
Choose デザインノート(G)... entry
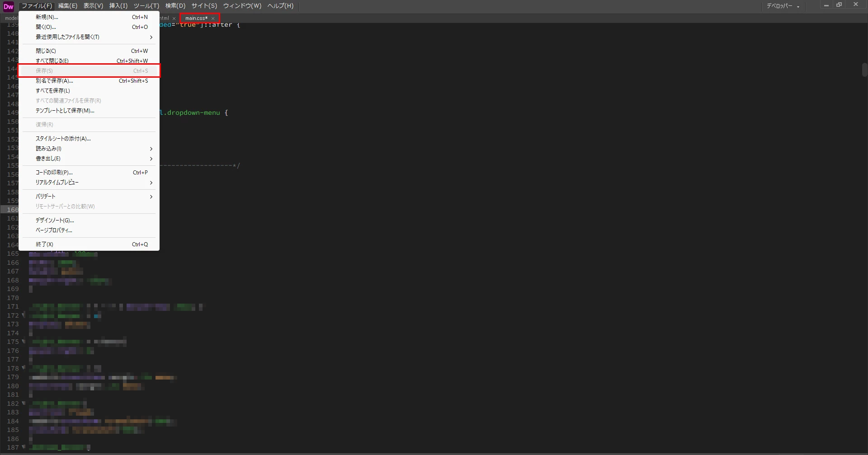(89, 220)
